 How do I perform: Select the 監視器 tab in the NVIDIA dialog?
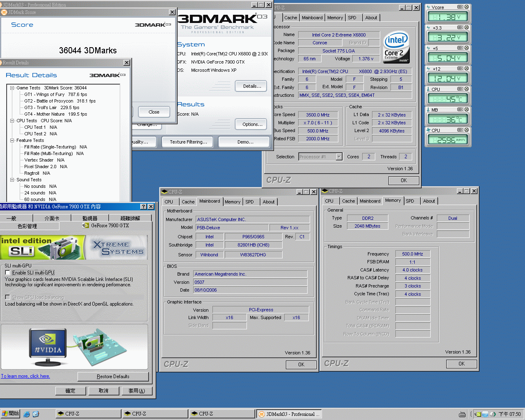tap(90, 218)
